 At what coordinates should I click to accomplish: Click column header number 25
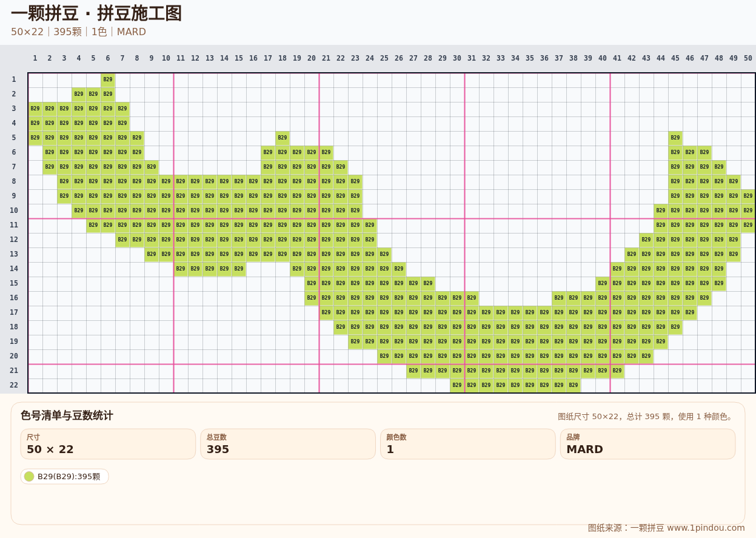(x=384, y=58)
